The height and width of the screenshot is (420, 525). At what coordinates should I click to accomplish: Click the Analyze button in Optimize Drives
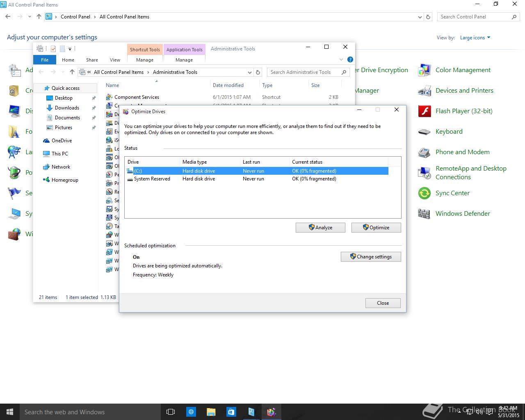click(x=320, y=228)
